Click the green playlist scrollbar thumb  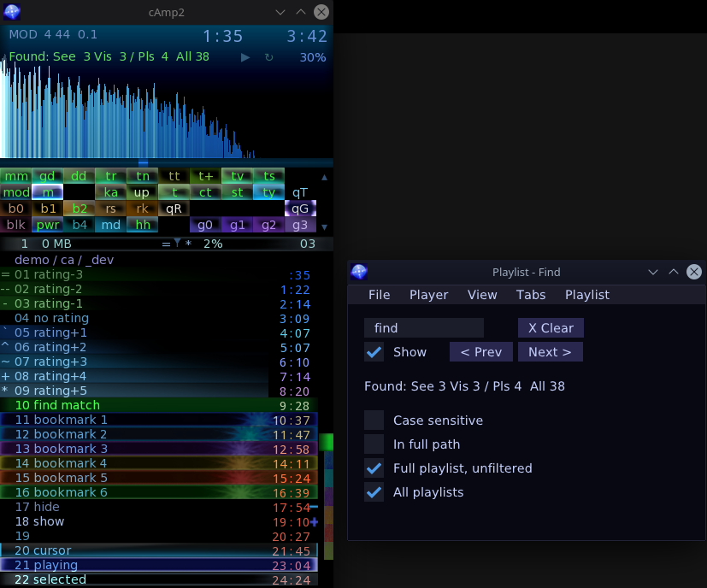click(326, 442)
